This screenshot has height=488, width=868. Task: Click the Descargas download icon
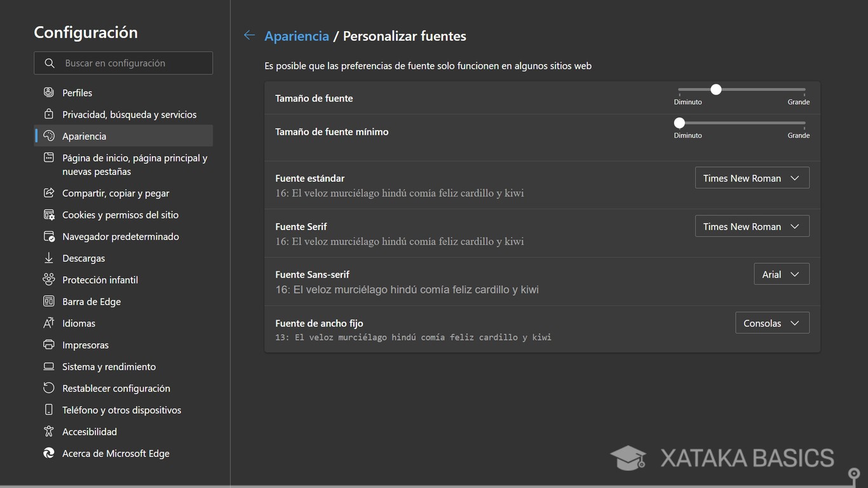pyautogui.click(x=49, y=258)
